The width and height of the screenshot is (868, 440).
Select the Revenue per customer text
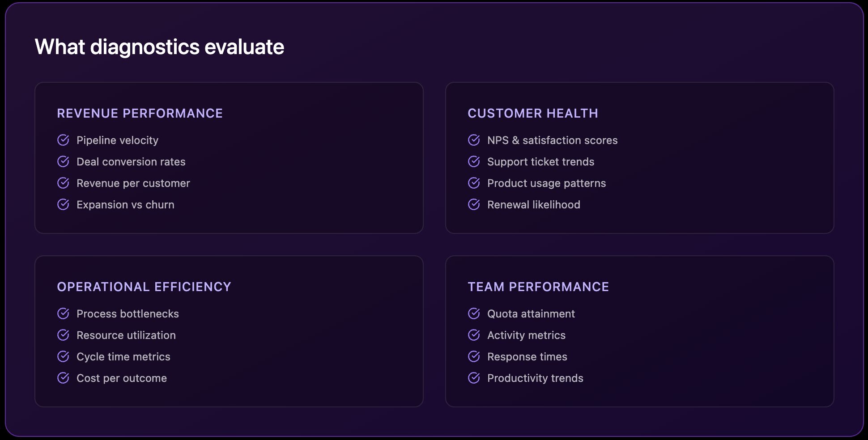(133, 183)
